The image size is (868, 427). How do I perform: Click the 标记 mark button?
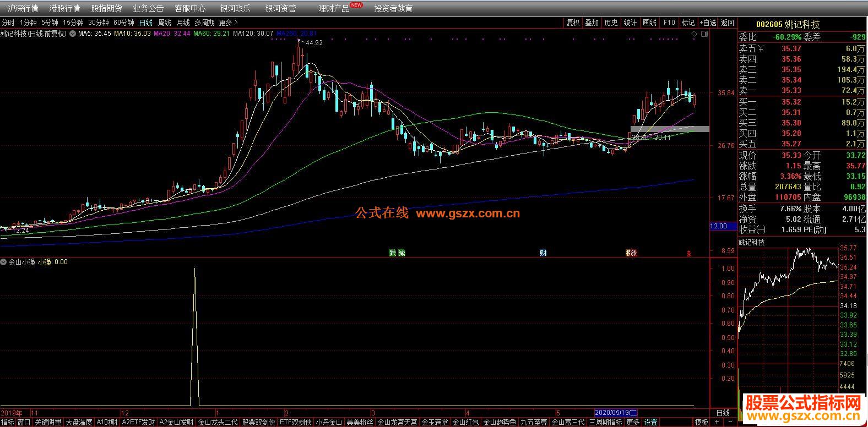688,23
